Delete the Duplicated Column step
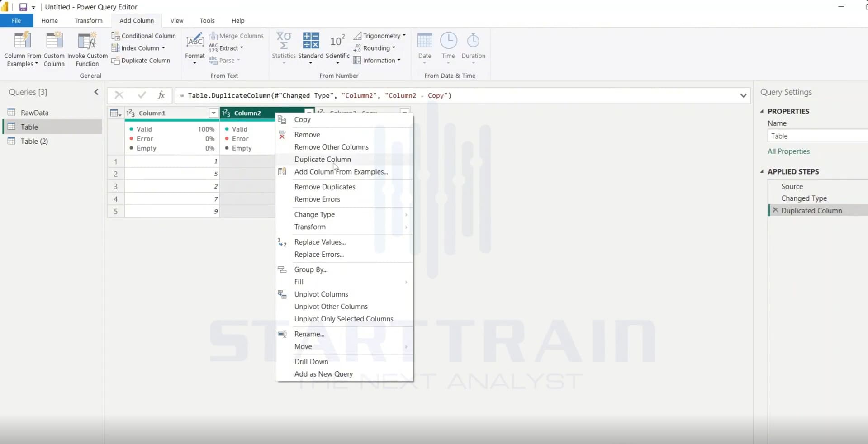 tap(775, 210)
